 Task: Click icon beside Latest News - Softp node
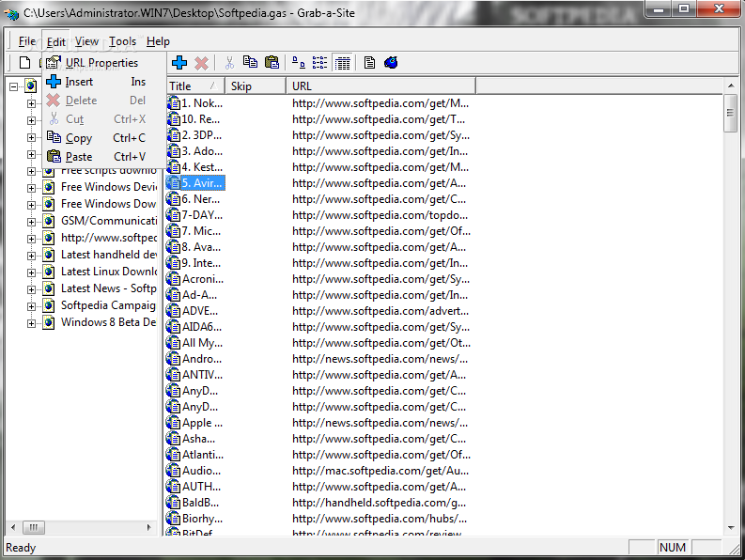[x=49, y=289]
